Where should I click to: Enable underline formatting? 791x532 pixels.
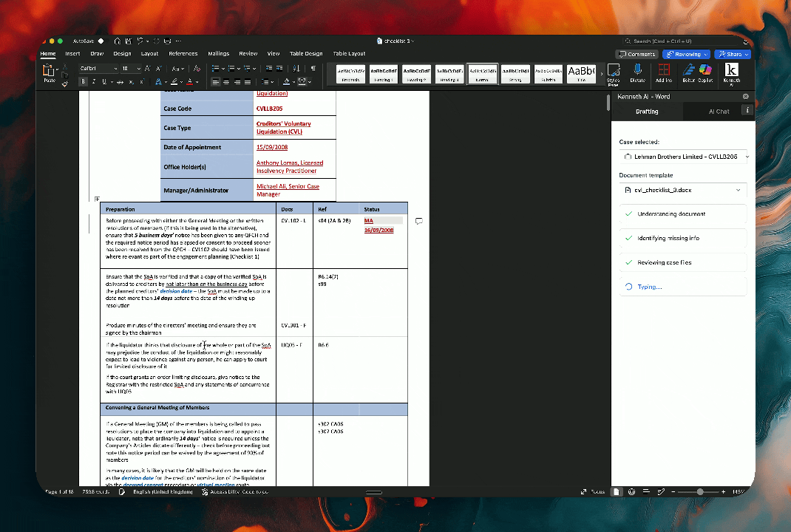[x=103, y=81]
